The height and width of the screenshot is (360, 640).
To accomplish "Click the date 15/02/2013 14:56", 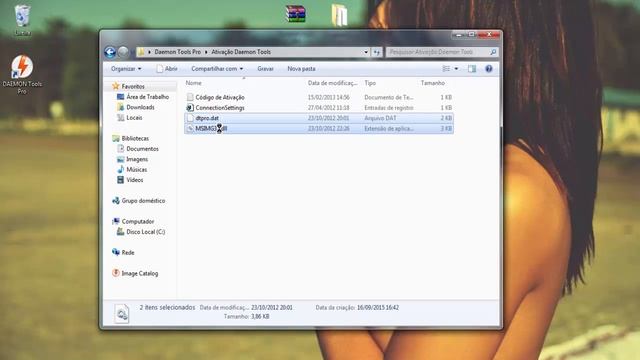I will tap(329, 97).
